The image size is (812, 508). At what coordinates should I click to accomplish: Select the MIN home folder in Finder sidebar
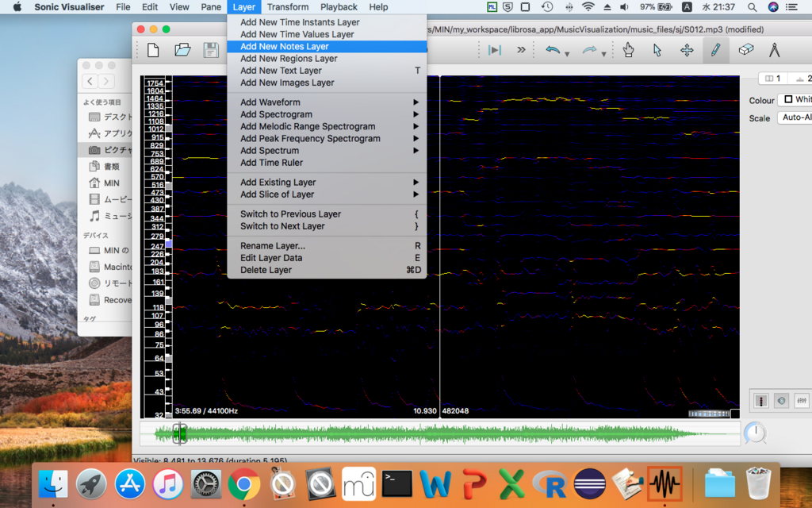(104, 183)
